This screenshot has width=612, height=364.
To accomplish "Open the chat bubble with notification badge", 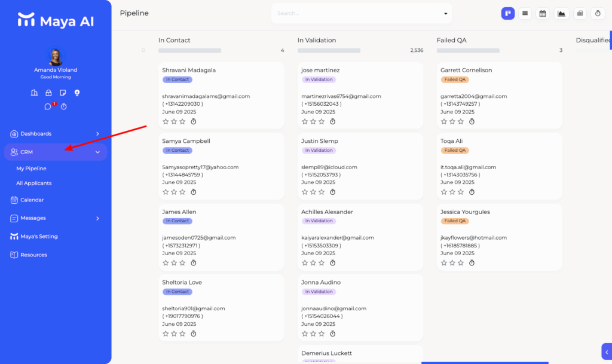I will [x=48, y=106].
